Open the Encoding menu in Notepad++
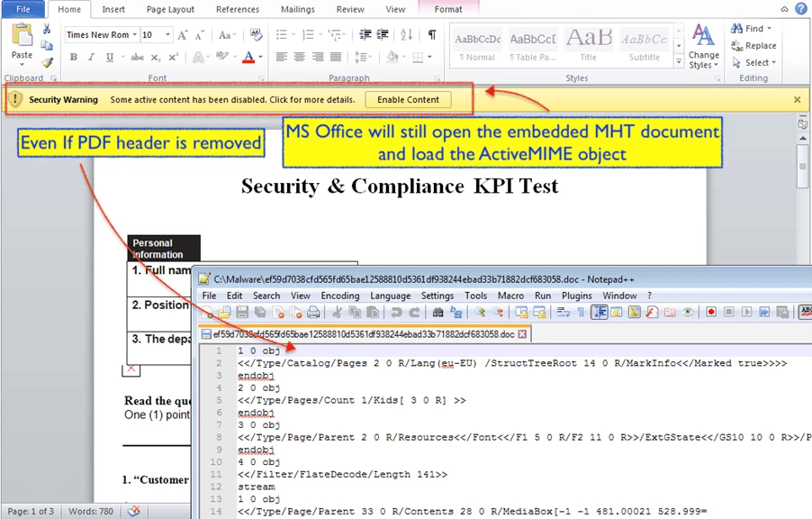Image resolution: width=812 pixels, height=519 pixels. pos(339,296)
